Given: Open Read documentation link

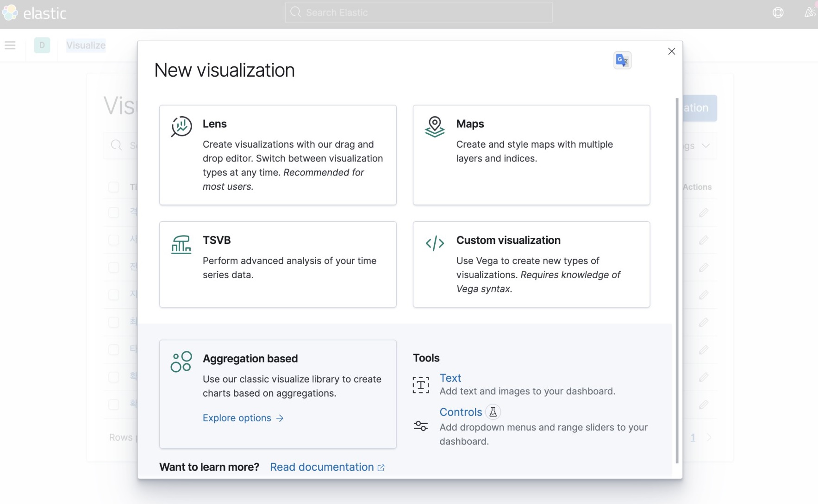Looking at the screenshot, I should click(327, 467).
